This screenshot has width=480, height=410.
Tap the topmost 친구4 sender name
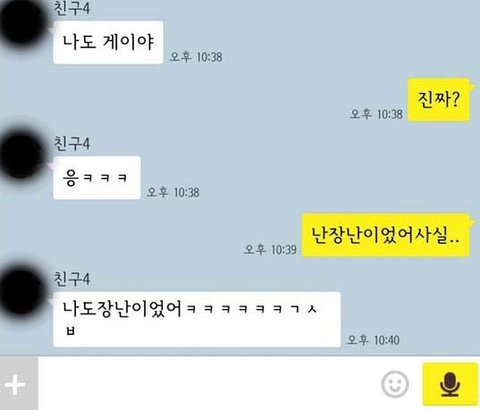pos(72,8)
